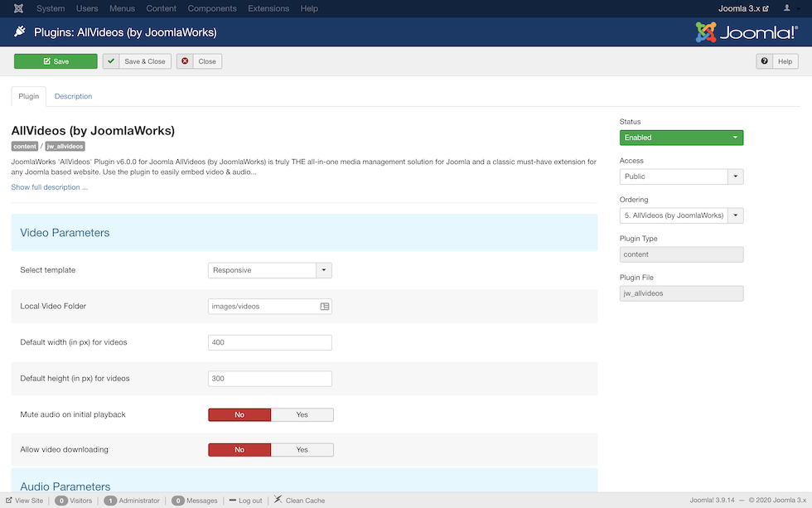Click the green Save button
Screen dimensions: 812x508
pos(56,61)
